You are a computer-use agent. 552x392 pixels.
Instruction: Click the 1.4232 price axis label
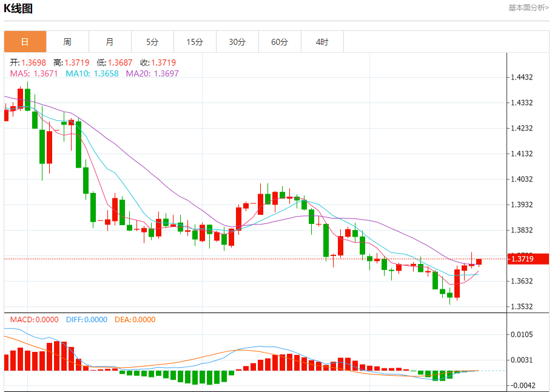coord(522,128)
